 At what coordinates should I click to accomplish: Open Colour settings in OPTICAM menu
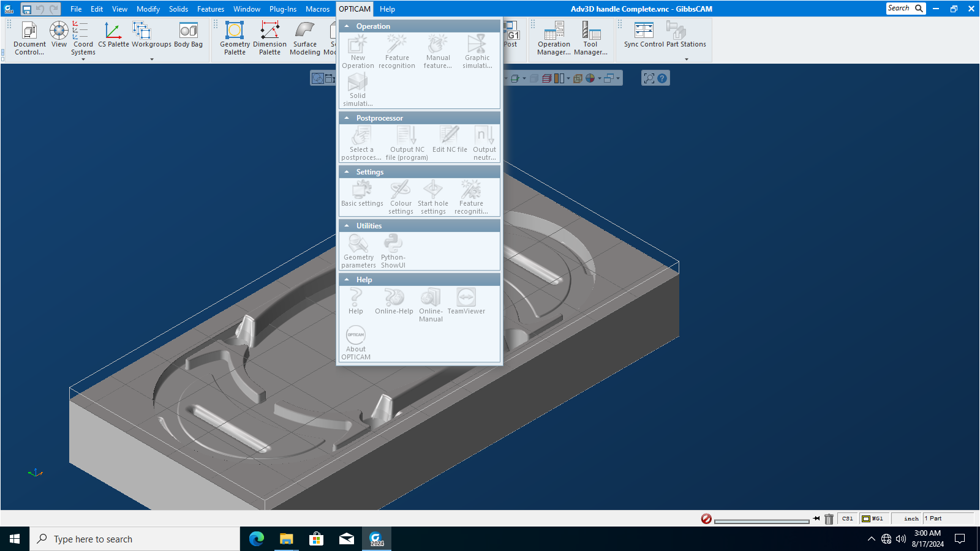pos(401,197)
